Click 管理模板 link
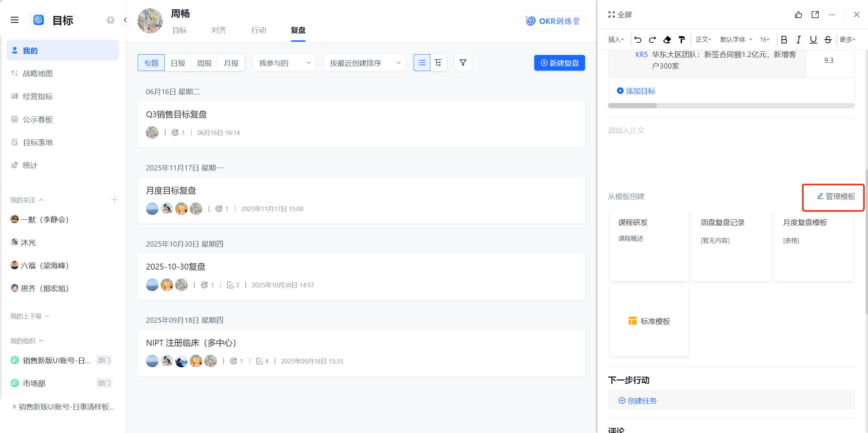Screen dimensions: 868x433 [836, 197]
